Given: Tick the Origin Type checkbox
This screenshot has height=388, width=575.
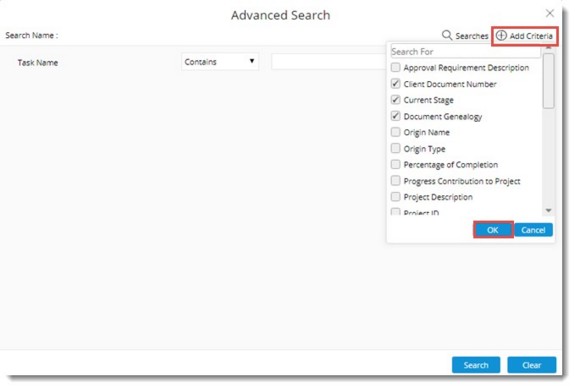Looking at the screenshot, I should (x=395, y=148).
